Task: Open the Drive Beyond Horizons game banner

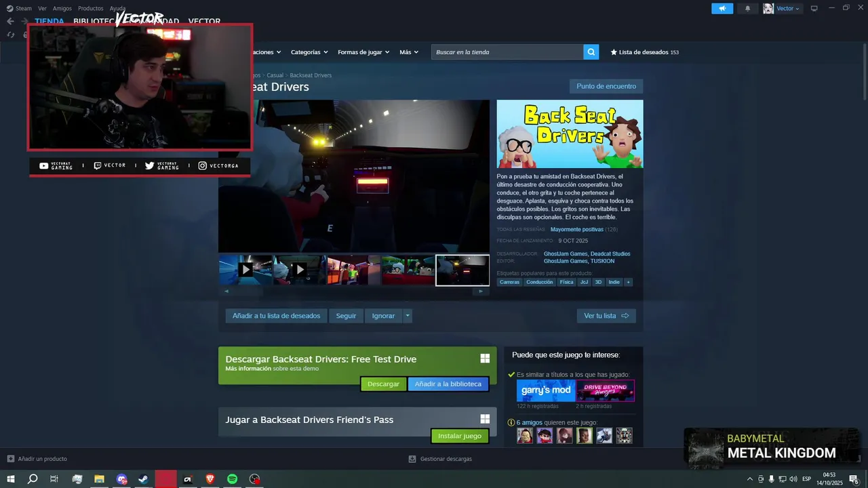Action: [x=606, y=390]
